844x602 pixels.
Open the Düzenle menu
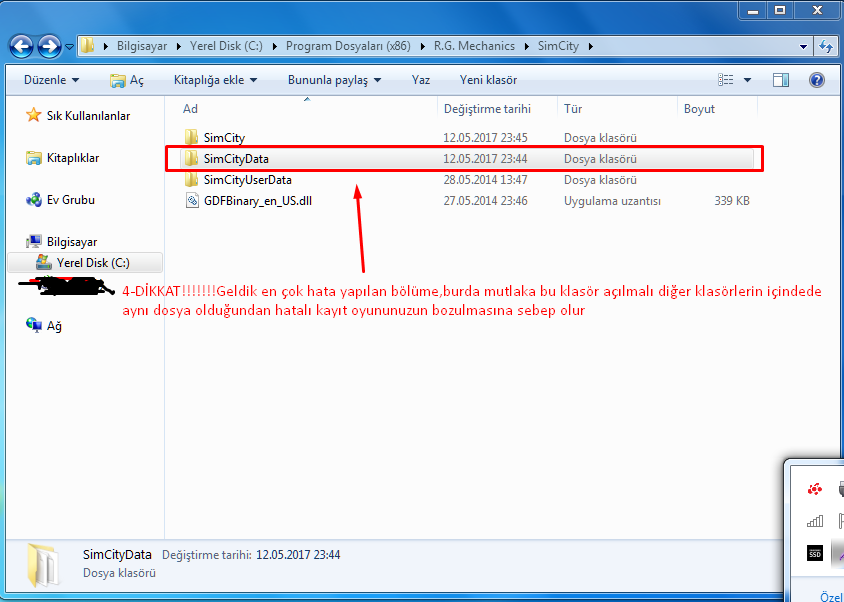pyautogui.click(x=51, y=80)
